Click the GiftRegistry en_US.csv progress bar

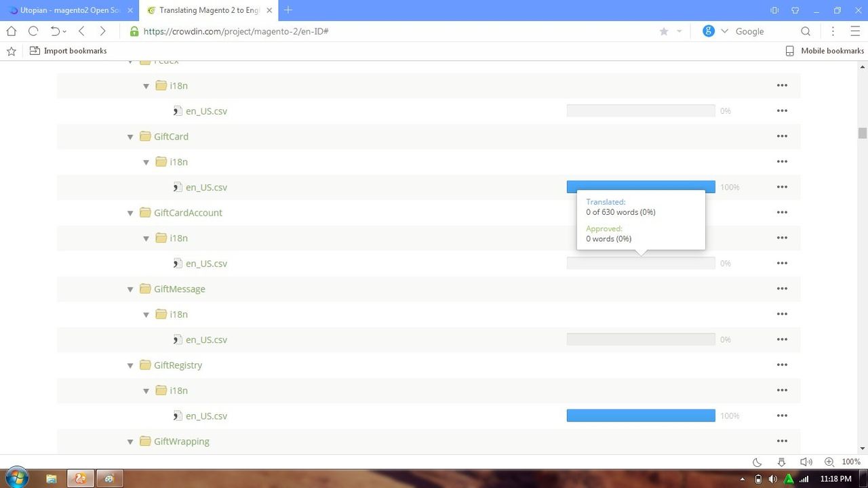point(641,415)
